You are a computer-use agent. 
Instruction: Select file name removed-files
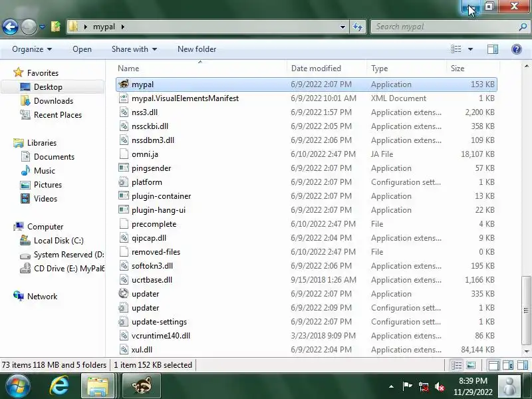pyautogui.click(x=156, y=252)
